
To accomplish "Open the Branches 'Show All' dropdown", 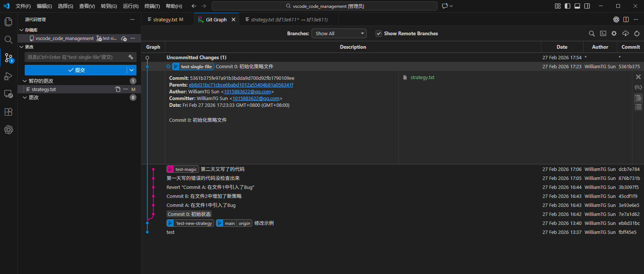I will 339,33.
